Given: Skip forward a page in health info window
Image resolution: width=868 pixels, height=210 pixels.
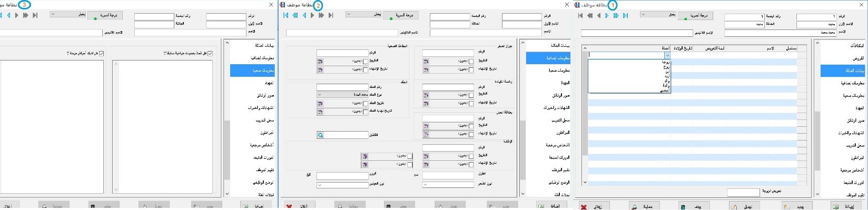Looking at the screenshot, I should pos(25,16).
